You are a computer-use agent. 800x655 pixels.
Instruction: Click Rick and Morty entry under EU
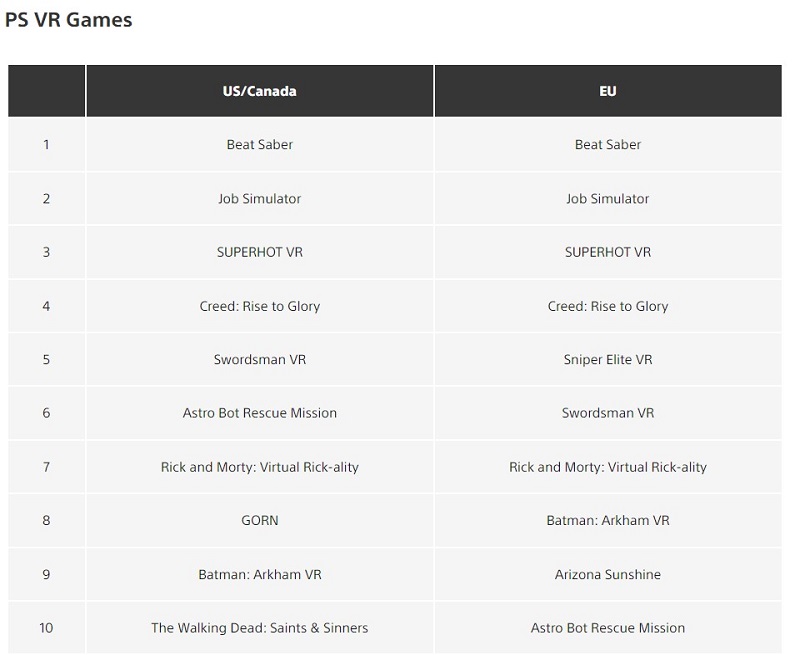608,467
